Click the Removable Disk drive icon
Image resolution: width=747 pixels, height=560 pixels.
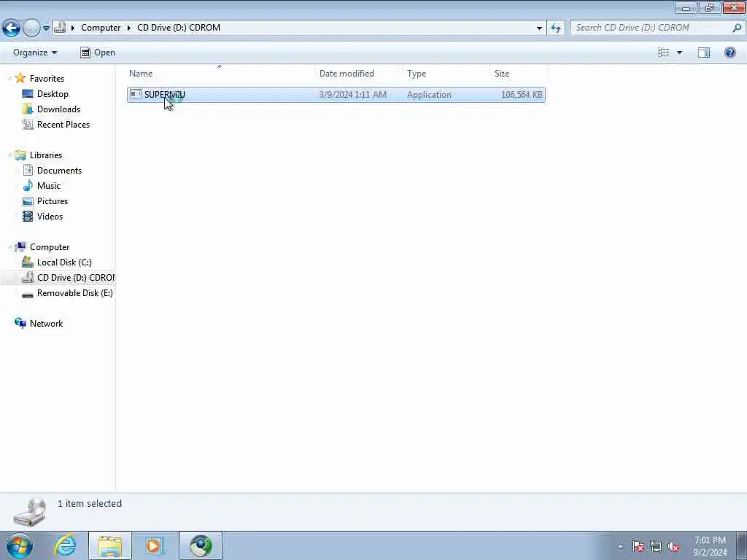point(28,294)
